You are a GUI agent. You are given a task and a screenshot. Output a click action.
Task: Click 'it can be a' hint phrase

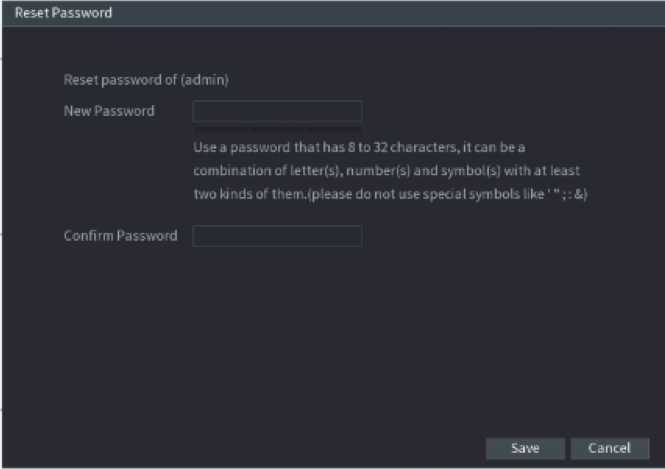(x=506, y=146)
